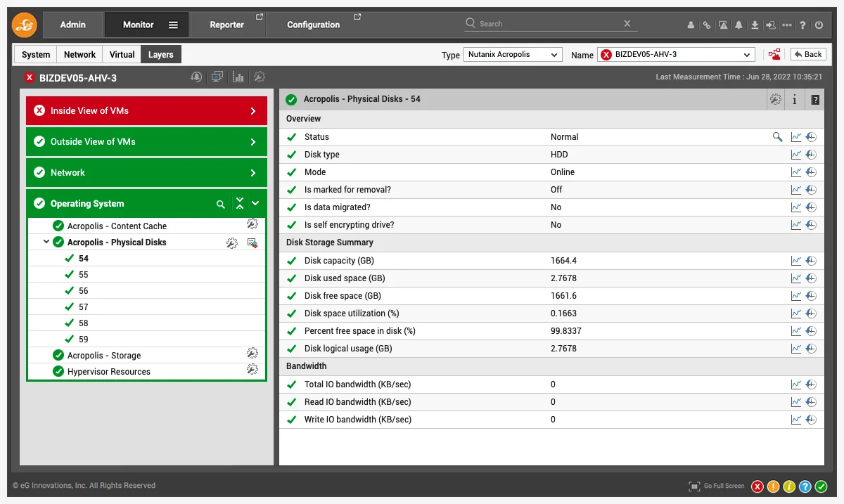Click the alarm bell icon beside BIZDEV05-AHV-3
The width and height of the screenshot is (844, 504).
coord(196,77)
